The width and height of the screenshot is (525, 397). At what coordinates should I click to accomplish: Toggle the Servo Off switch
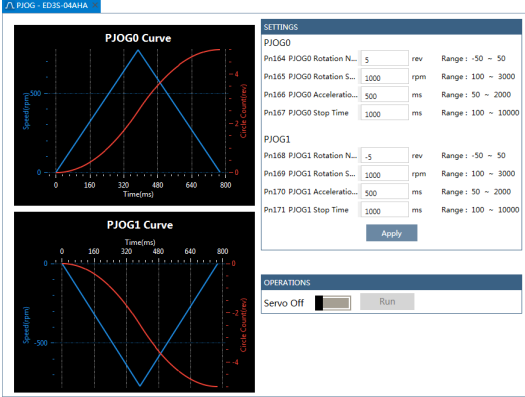[x=333, y=303]
